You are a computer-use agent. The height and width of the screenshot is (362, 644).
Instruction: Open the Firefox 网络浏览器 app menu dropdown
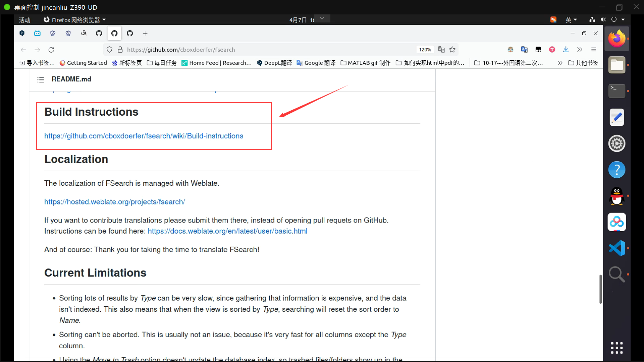coord(75,20)
